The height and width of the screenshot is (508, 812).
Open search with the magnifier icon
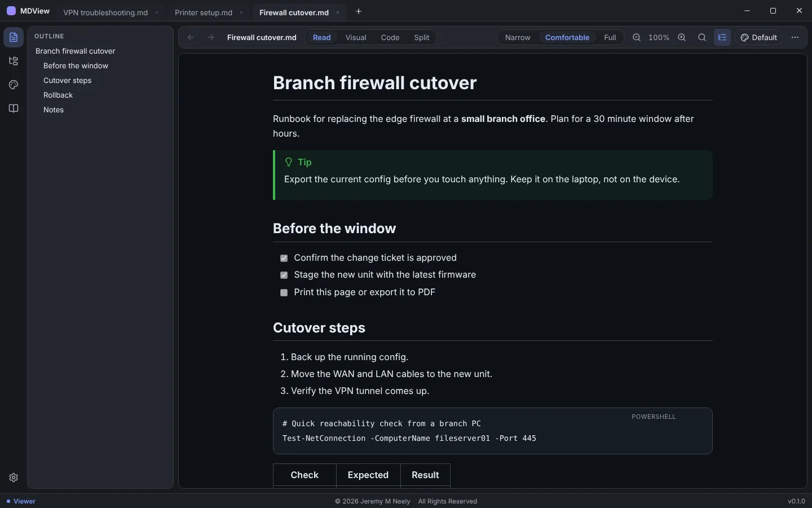(702, 37)
